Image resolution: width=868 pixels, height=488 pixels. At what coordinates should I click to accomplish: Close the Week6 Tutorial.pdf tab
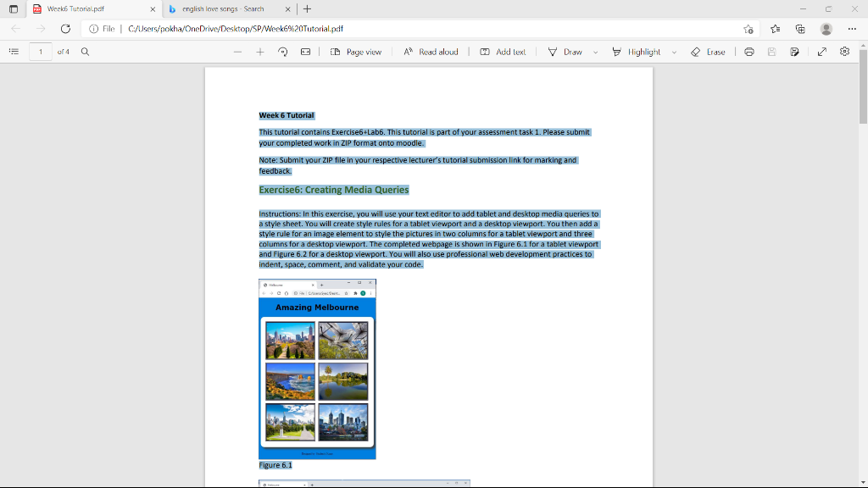tap(153, 8)
